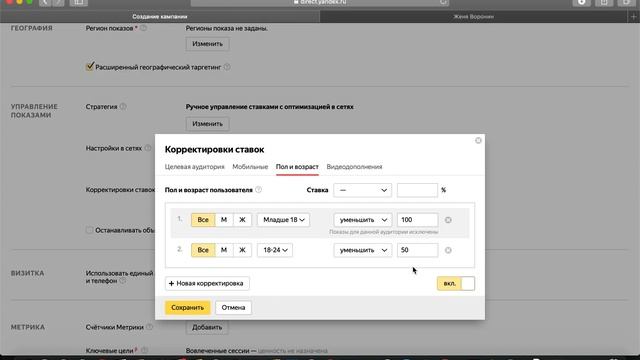Open help icon next to Расширенный географический таргетинг
The image size is (640, 360).
pos(227,67)
